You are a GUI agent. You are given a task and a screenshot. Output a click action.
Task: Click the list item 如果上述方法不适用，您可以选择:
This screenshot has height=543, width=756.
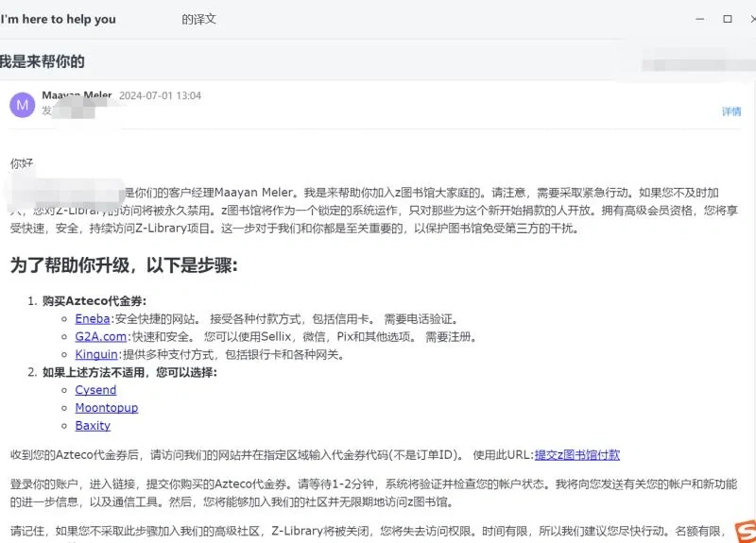click(129, 372)
